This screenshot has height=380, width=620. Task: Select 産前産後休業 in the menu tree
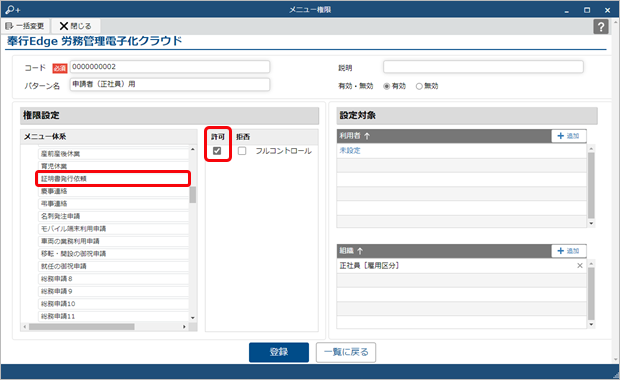click(x=113, y=153)
